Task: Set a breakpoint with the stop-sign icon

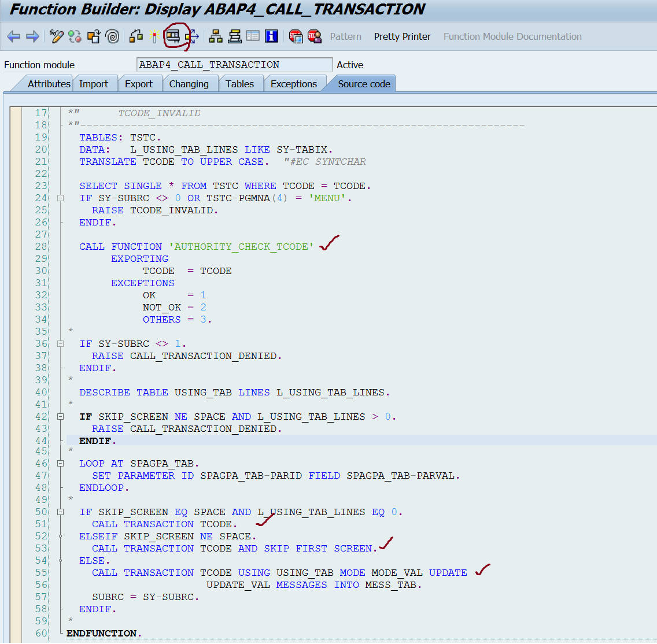Action: tap(296, 36)
